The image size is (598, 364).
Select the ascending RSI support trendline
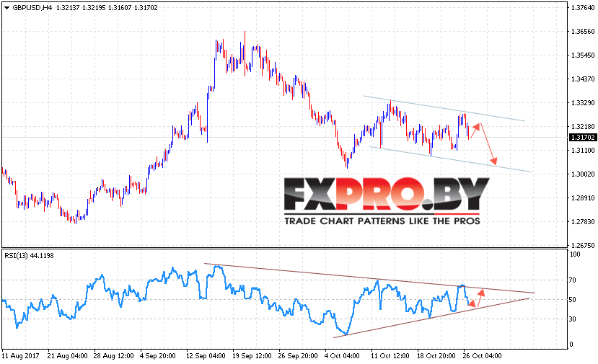pyautogui.click(x=431, y=317)
